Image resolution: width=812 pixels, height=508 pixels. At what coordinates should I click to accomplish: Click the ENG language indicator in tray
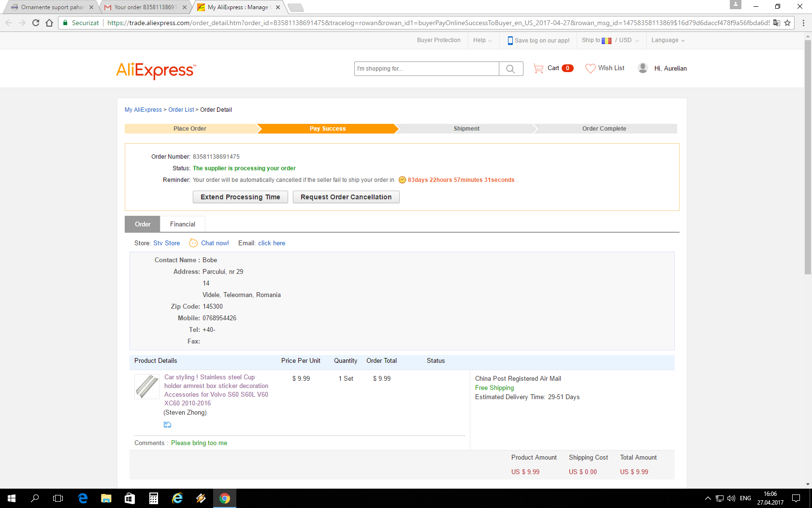click(x=745, y=498)
